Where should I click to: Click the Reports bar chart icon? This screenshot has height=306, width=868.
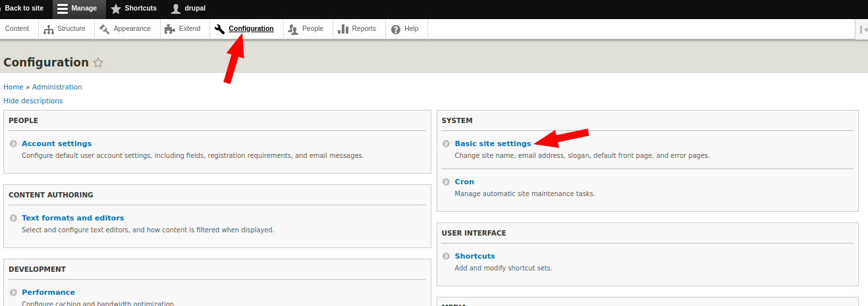point(343,29)
